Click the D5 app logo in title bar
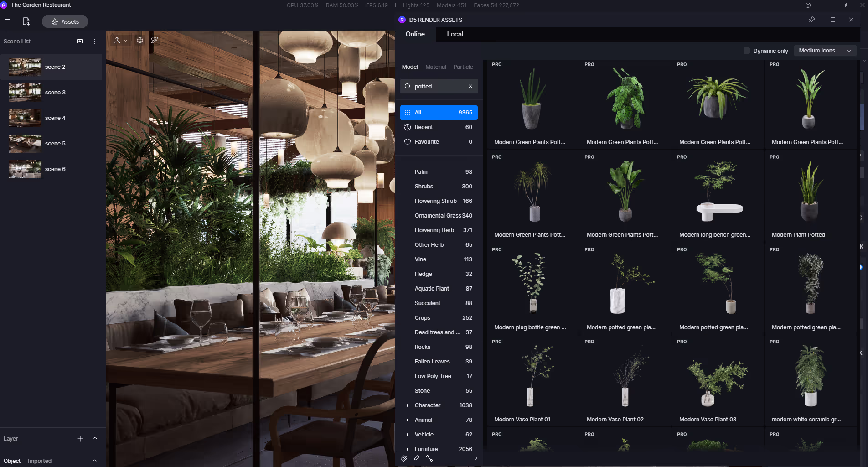This screenshot has width=868, height=467. (x=4, y=5)
